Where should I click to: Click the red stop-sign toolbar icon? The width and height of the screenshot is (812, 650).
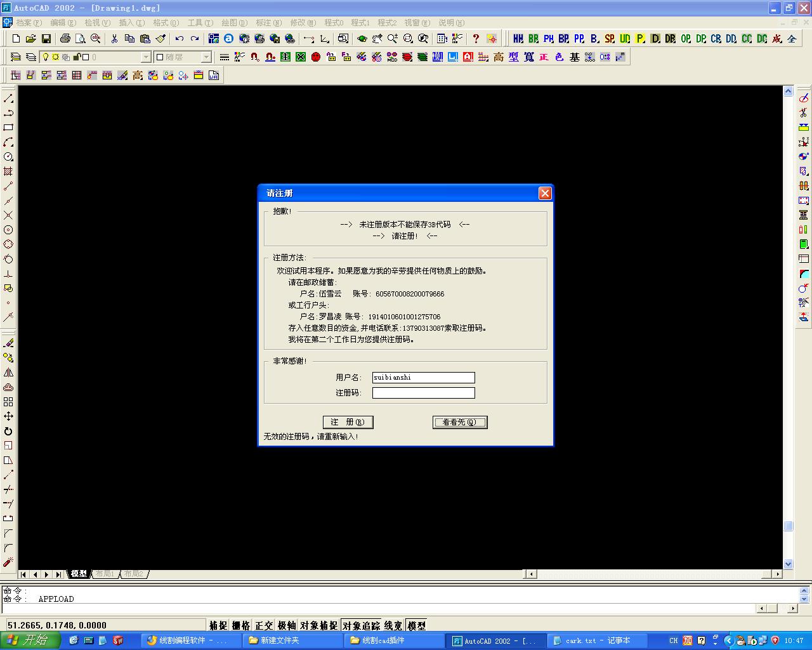(x=316, y=57)
